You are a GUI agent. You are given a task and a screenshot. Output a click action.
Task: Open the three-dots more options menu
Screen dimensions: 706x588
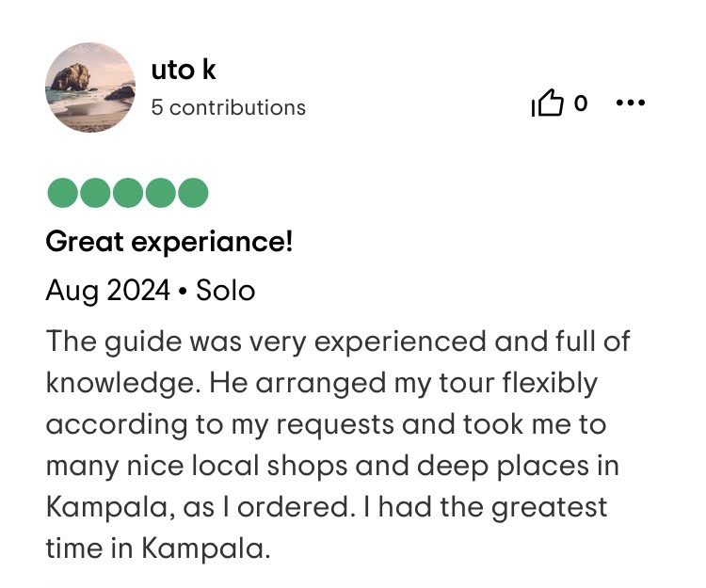tap(630, 103)
